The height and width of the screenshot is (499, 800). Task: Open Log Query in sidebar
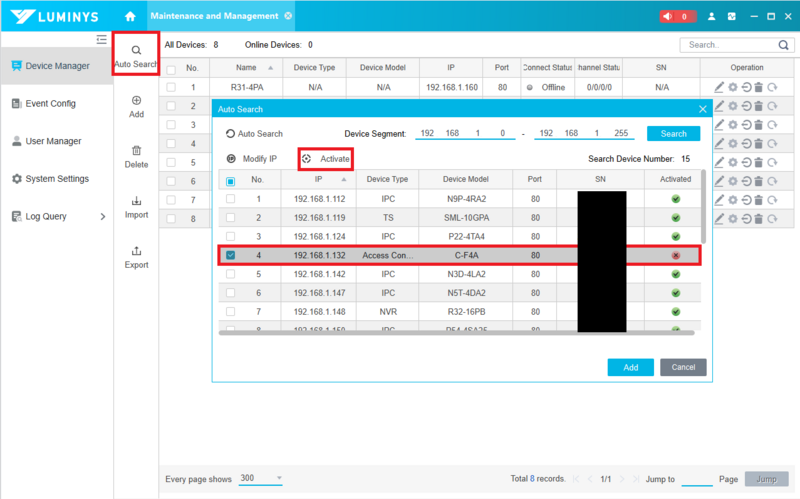[46, 216]
